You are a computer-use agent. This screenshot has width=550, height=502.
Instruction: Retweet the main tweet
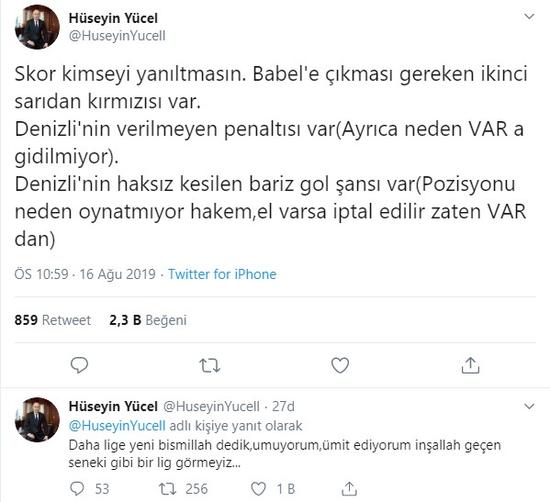tap(210, 365)
